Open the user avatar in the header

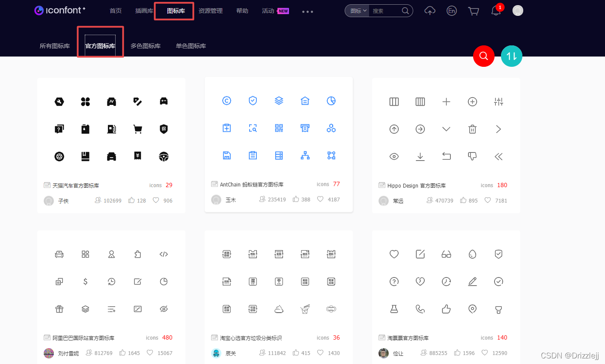(518, 11)
